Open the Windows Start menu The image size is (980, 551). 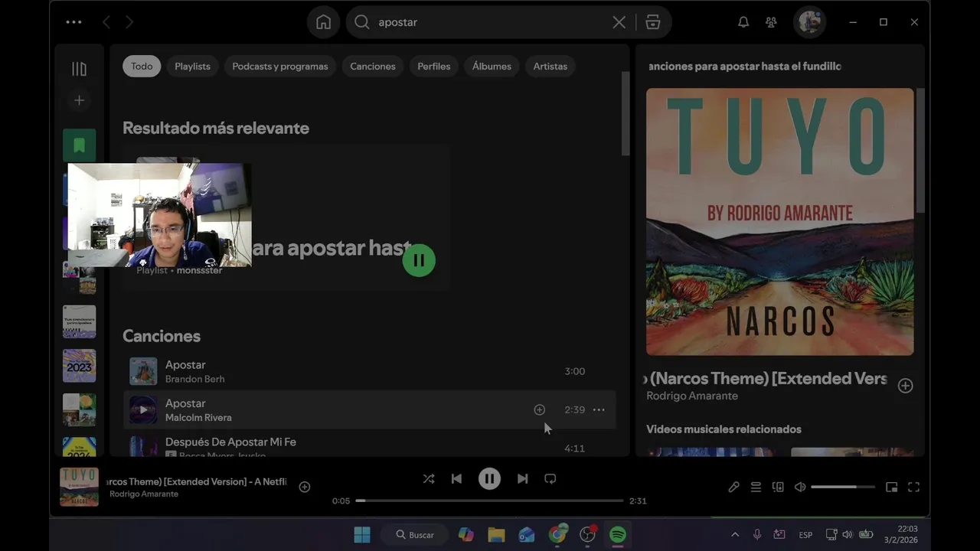click(362, 535)
